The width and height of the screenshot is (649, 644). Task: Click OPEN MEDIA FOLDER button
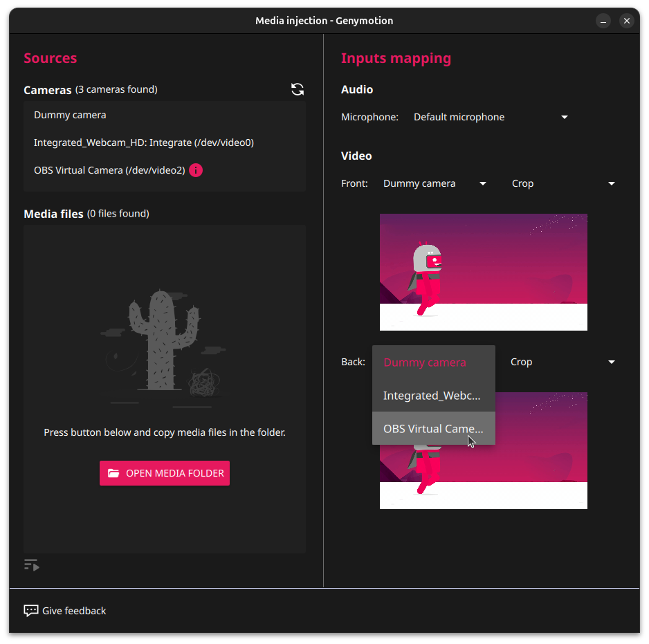(165, 473)
